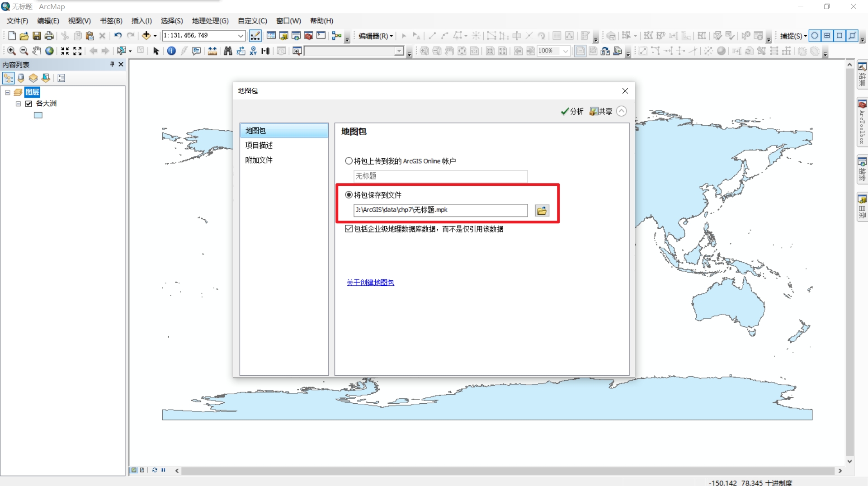The image size is (868, 486).
Task: Open the Go To XY tool
Action: pos(253,51)
